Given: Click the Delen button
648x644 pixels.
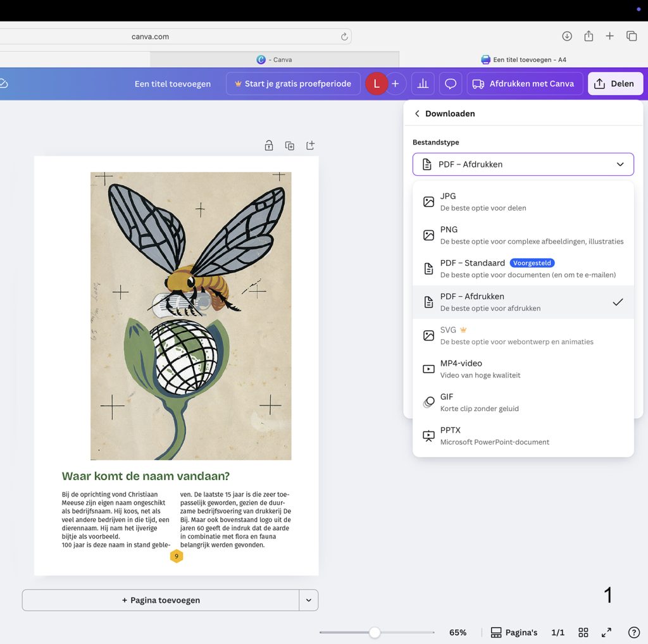Looking at the screenshot, I should pos(615,83).
